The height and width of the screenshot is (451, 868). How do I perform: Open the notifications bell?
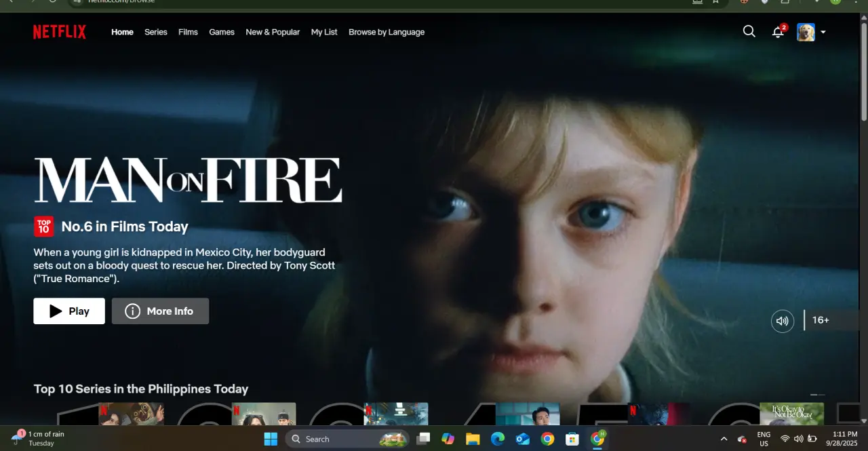(778, 32)
